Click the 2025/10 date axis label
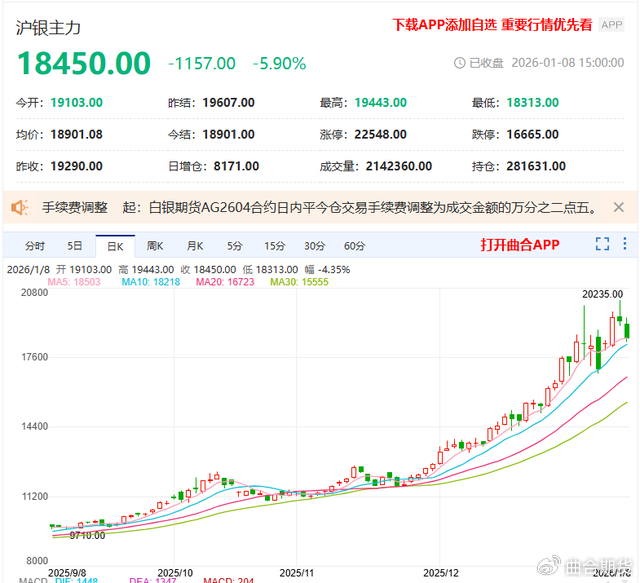The height and width of the screenshot is (583, 640). (175, 573)
